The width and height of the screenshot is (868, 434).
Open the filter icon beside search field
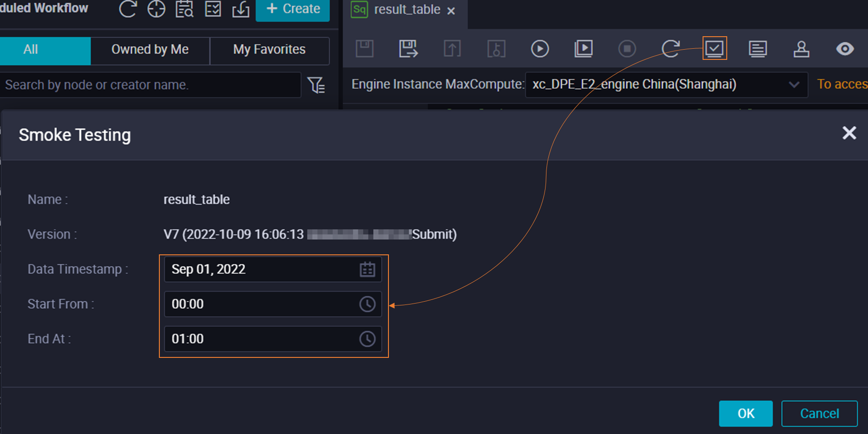pyautogui.click(x=316, y=85)
